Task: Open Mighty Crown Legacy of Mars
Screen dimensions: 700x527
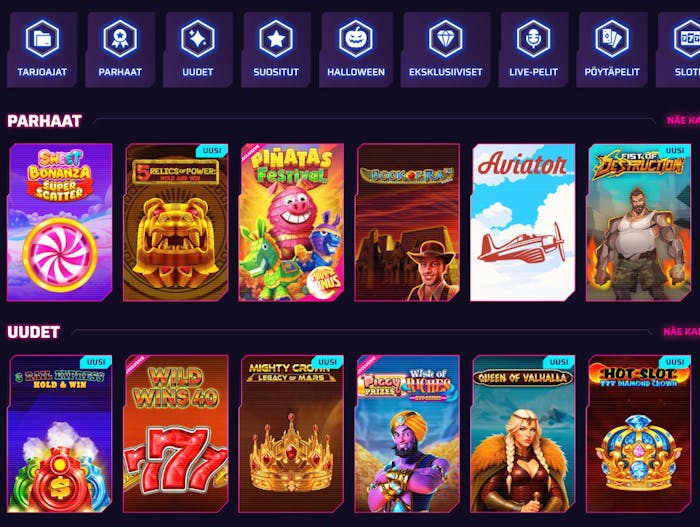Action: coord(291,434)
